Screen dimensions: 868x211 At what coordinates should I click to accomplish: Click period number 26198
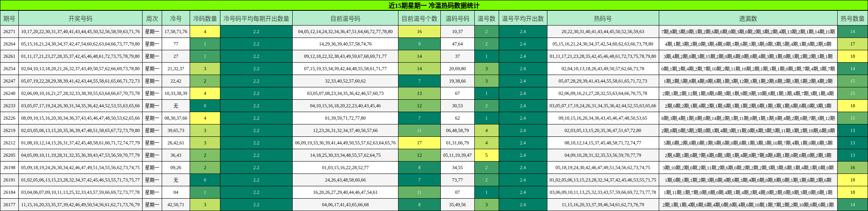coord(9,168)
